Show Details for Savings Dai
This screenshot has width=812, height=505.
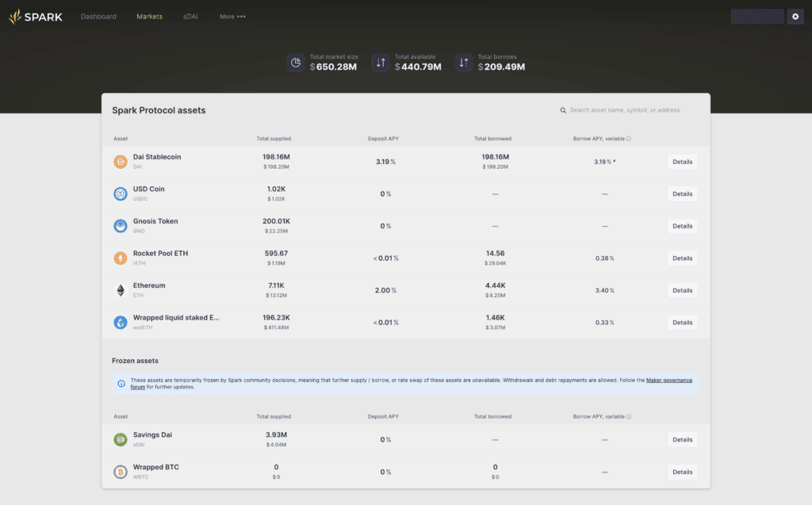(682, 440)
